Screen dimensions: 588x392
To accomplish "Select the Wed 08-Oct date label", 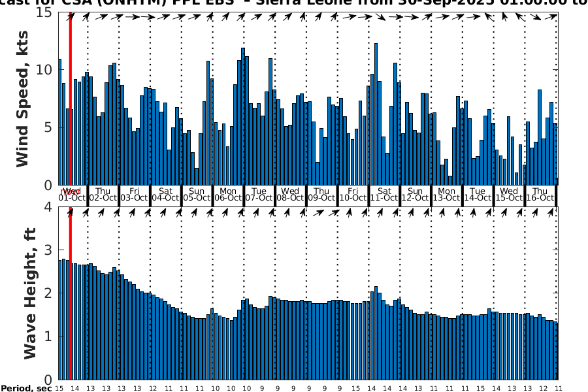I will point(290,194).
